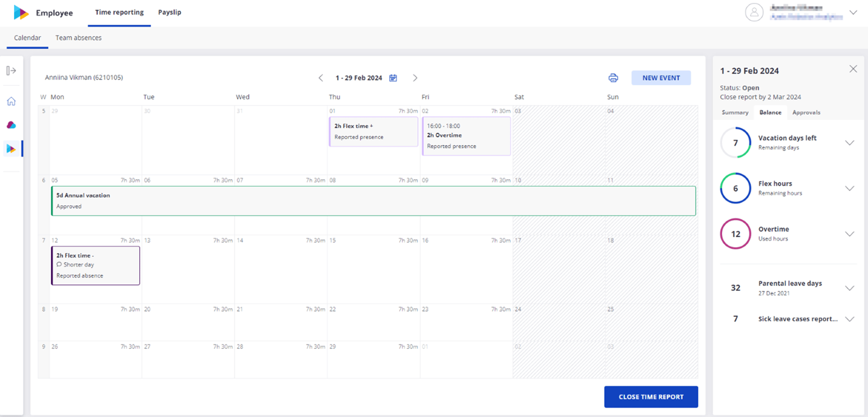Open the calendar date picker icon
Screen dimensions: 868x417
[393, 78]
